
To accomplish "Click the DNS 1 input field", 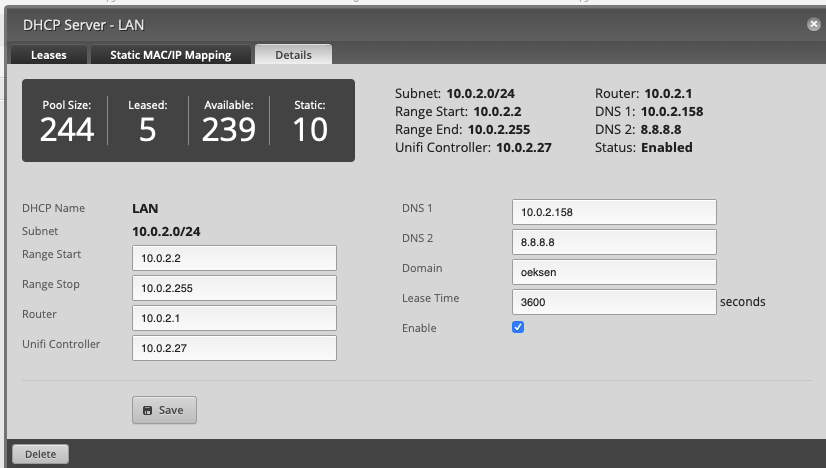I will pos(614,212).
